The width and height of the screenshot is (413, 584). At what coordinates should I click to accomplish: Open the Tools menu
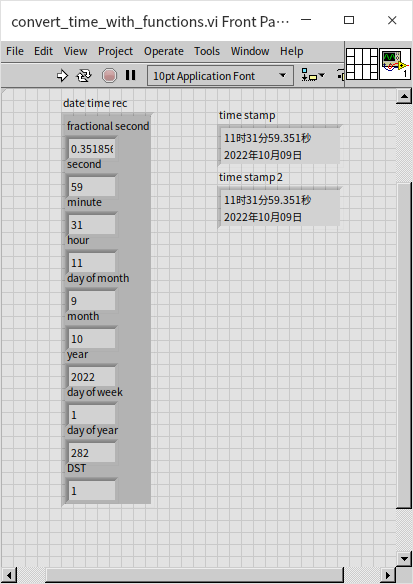(207, 51)
